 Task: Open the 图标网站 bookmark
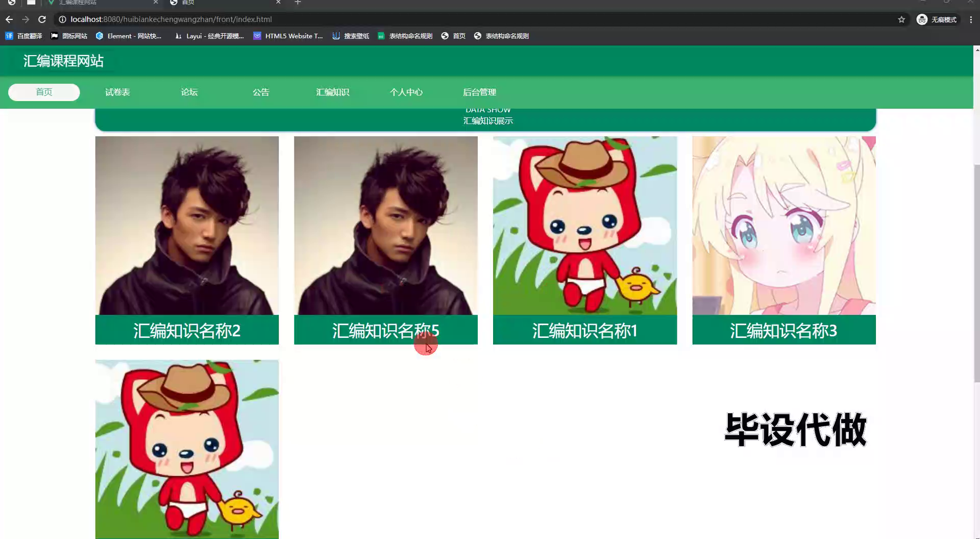coord(69,36)
